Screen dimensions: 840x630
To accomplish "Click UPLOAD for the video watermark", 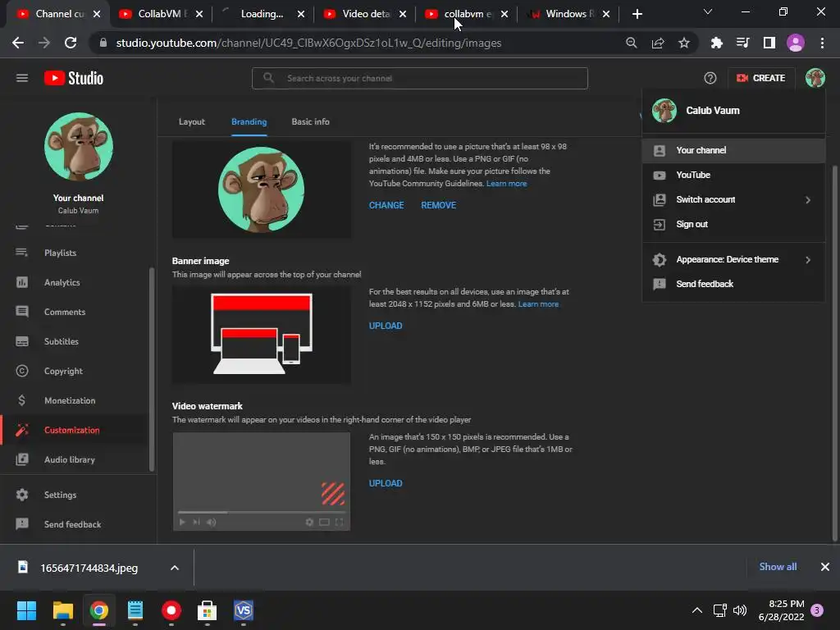I will 386,483.
